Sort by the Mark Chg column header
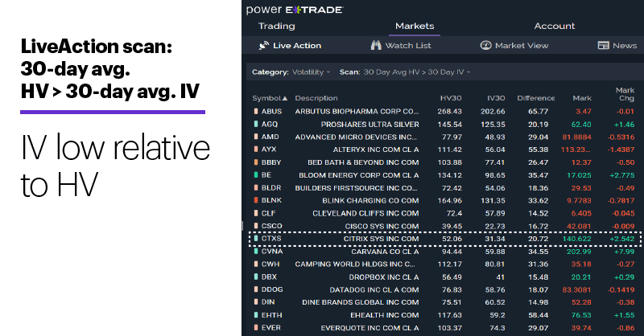The image size is (644, 336). pos(625,94)
